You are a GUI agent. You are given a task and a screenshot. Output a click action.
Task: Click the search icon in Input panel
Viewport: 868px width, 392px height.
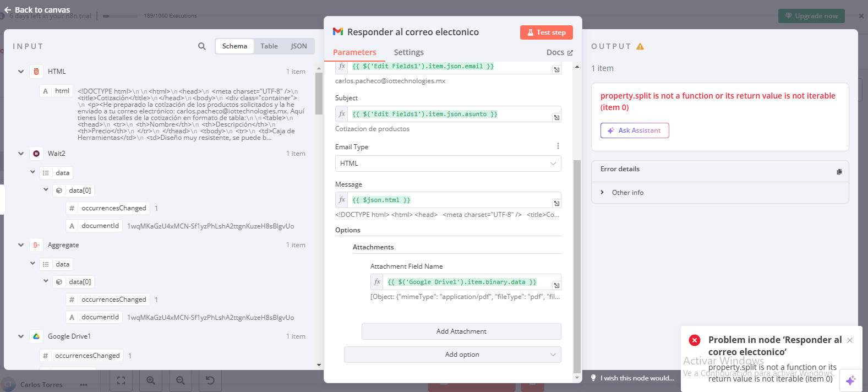tap(202, 46)
